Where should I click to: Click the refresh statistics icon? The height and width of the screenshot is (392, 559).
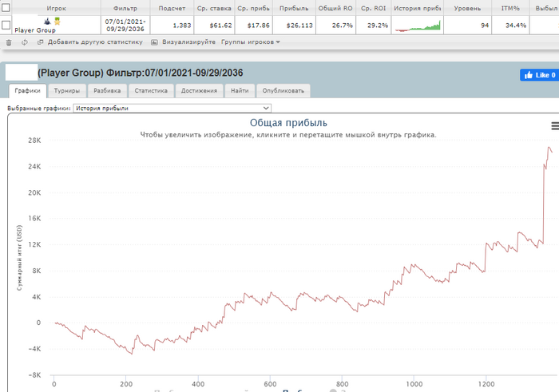point(24,42)
